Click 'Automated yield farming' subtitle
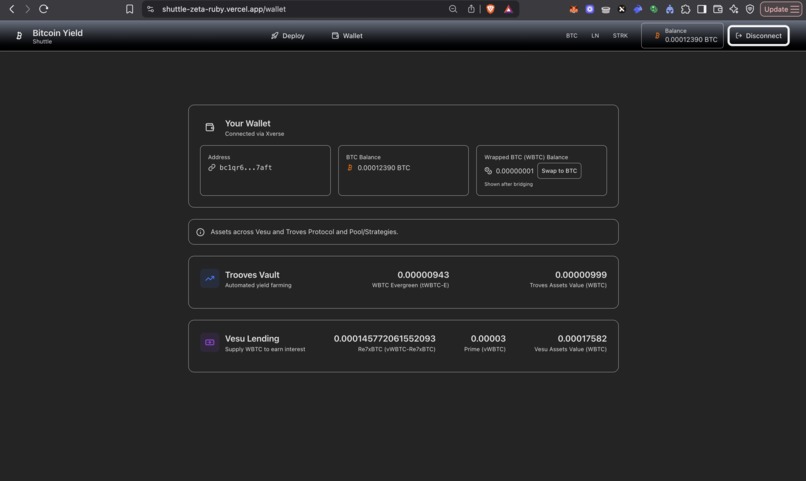The image size is (806, 481). [x=258, y=285]
